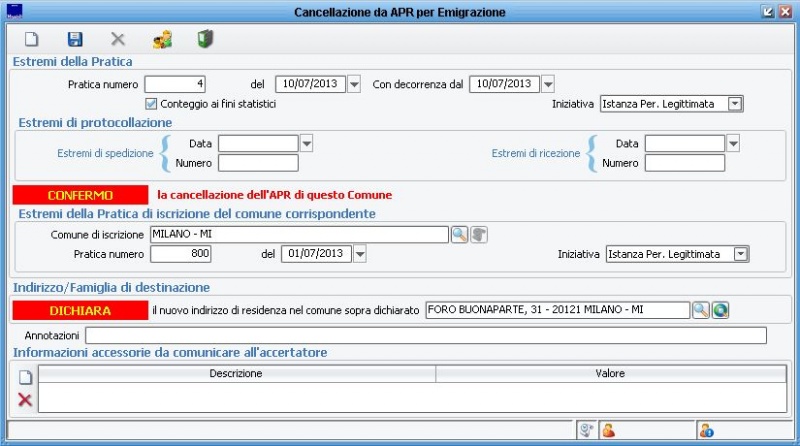Click the New document toolbar icon

(32, 39)
